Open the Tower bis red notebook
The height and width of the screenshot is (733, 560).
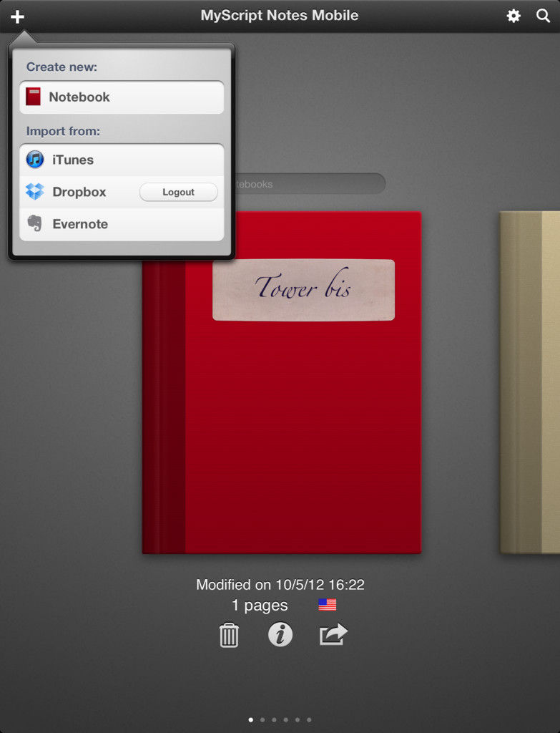(282, 382)
